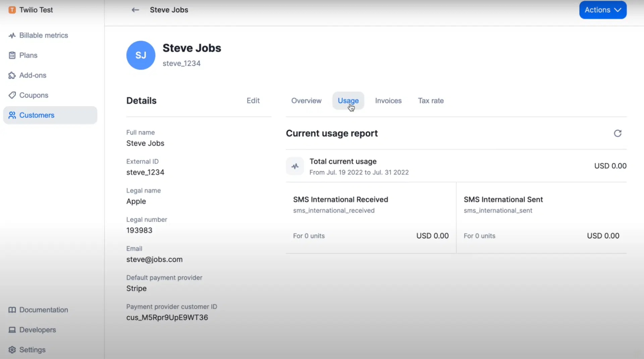
Task: Open Settings in the sidebar
Action: [x=50, y=350]
